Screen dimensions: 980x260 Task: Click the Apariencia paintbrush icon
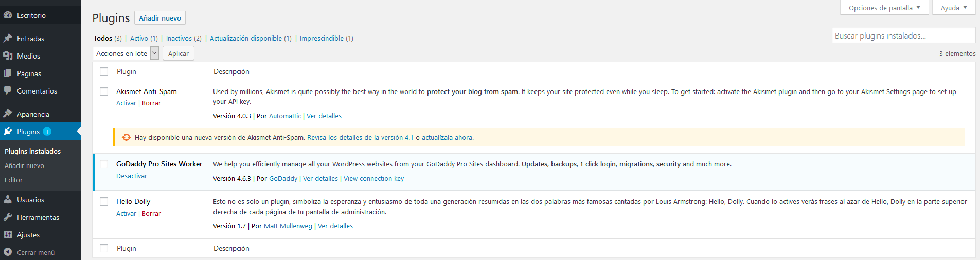point(8,114)
